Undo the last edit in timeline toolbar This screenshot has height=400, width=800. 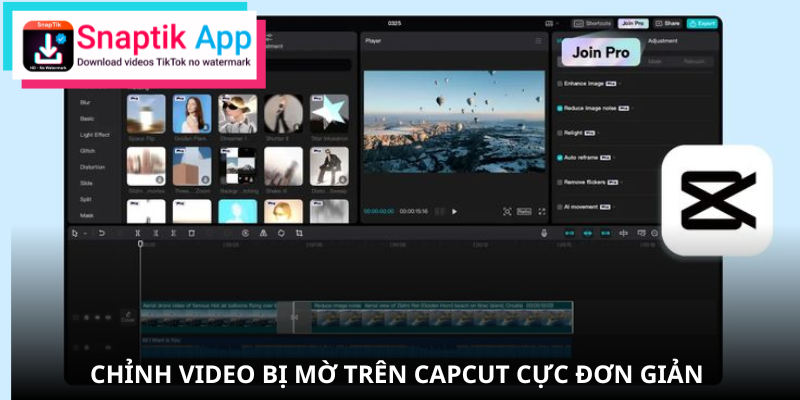102,233
